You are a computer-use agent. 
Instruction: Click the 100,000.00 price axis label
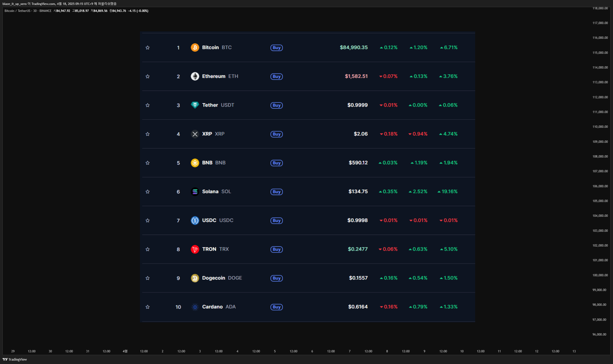pyautogui.click(x=600, y=275)
